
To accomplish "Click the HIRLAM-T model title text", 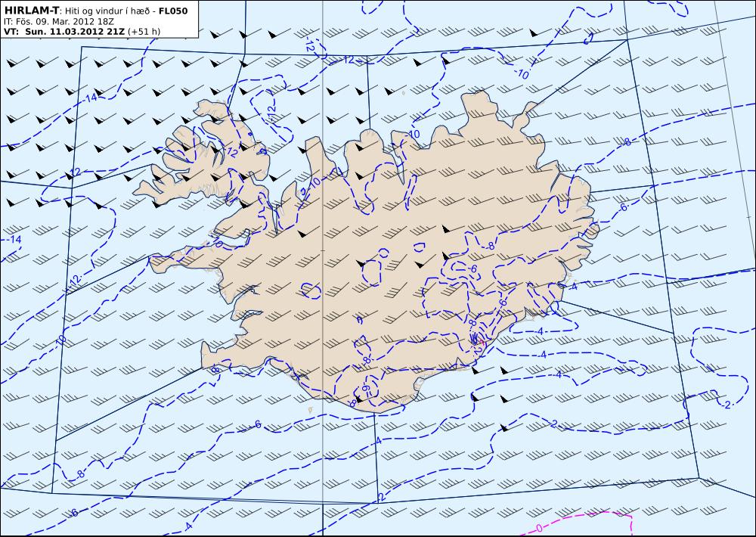I will (31, 11).
